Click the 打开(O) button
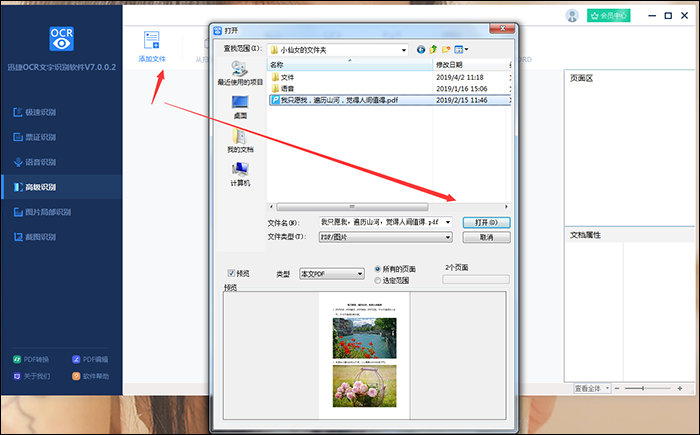 [x=486, y=222]
